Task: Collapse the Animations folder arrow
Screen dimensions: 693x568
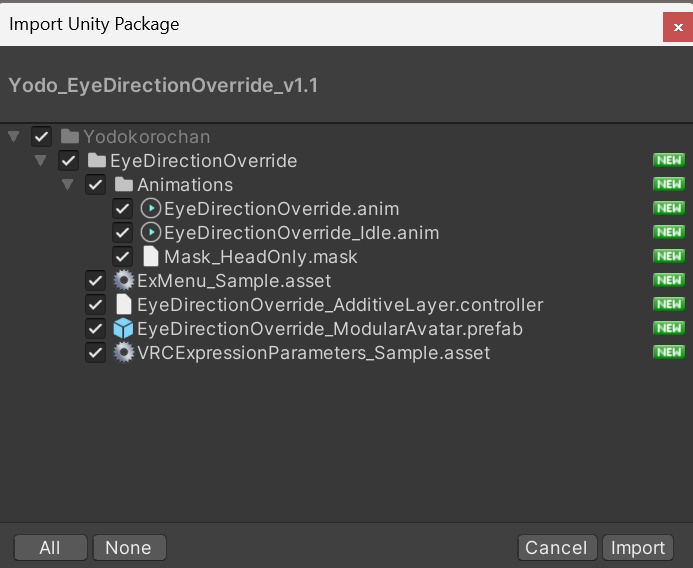Action: coord(68,185)
